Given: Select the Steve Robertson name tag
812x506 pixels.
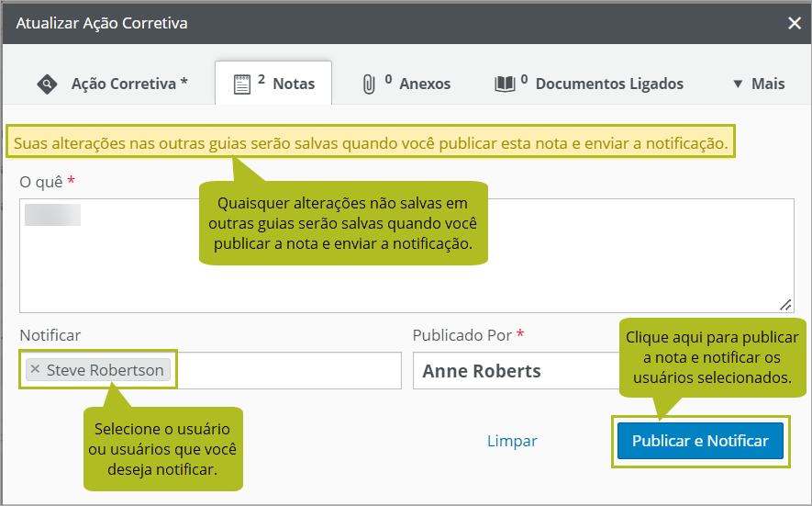Looking at the screenshot, I should pyautogui.click(x=105, y=370).
